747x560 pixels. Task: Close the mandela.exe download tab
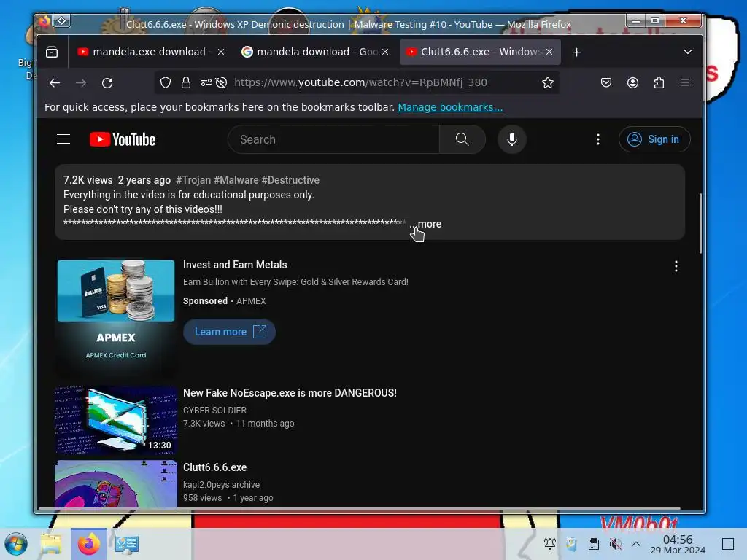(x=221, y=52)
